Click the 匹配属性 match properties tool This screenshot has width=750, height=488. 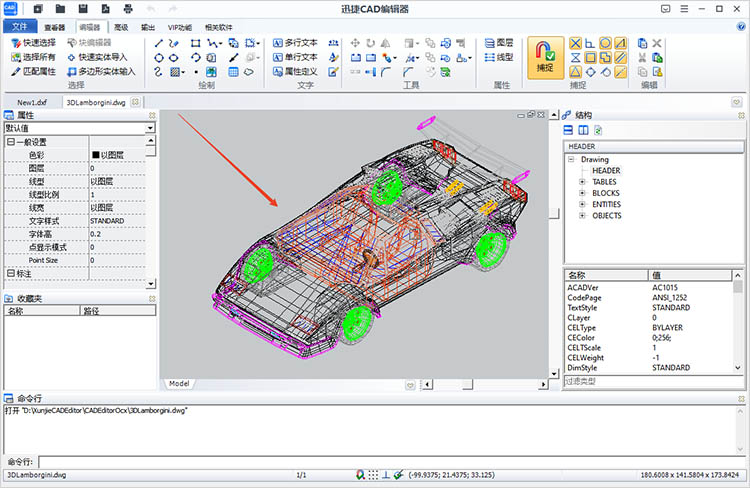34,72
